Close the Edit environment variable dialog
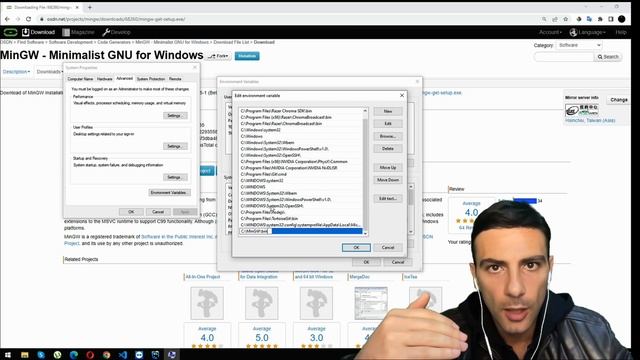 [x=402, y=96]
